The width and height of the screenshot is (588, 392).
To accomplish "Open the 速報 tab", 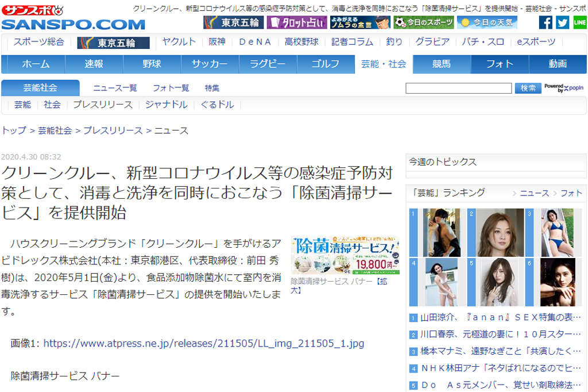I will point(94,64).
